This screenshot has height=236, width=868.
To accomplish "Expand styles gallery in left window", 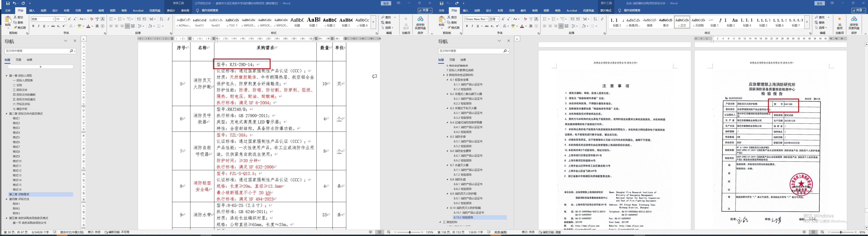I will point(373,22).
